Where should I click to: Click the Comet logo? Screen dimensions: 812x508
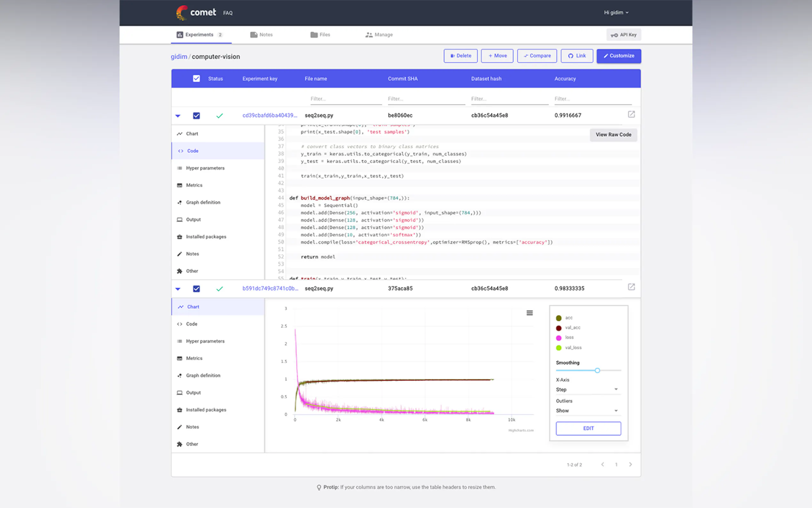196,13
